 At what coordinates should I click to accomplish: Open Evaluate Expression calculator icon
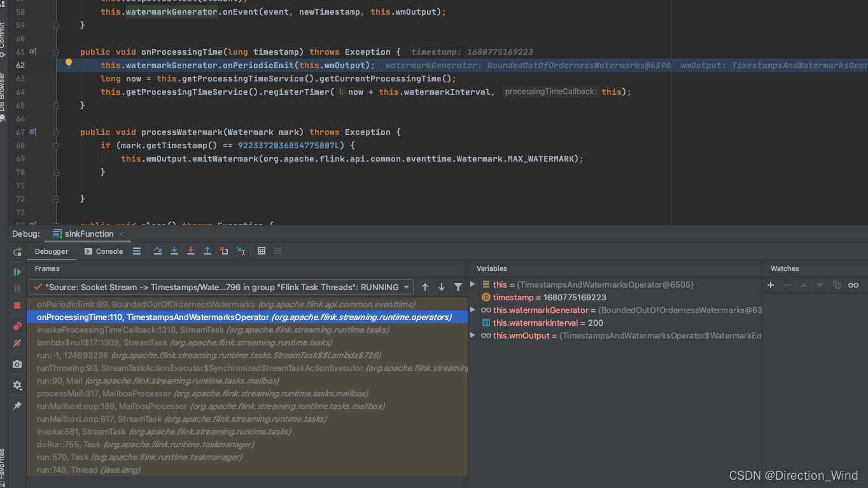pyautogui.click(x=262, y=251)
